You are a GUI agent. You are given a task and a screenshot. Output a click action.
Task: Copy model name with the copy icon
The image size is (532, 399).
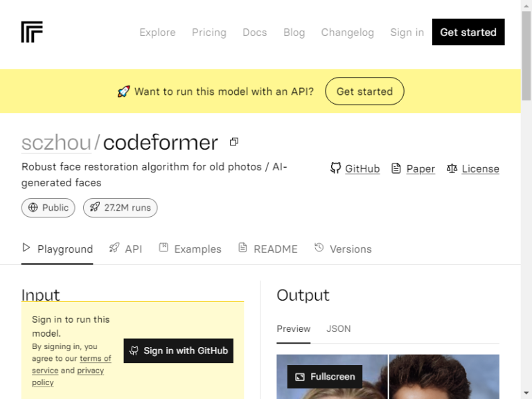pyautogui.click(x=233, y=142)
